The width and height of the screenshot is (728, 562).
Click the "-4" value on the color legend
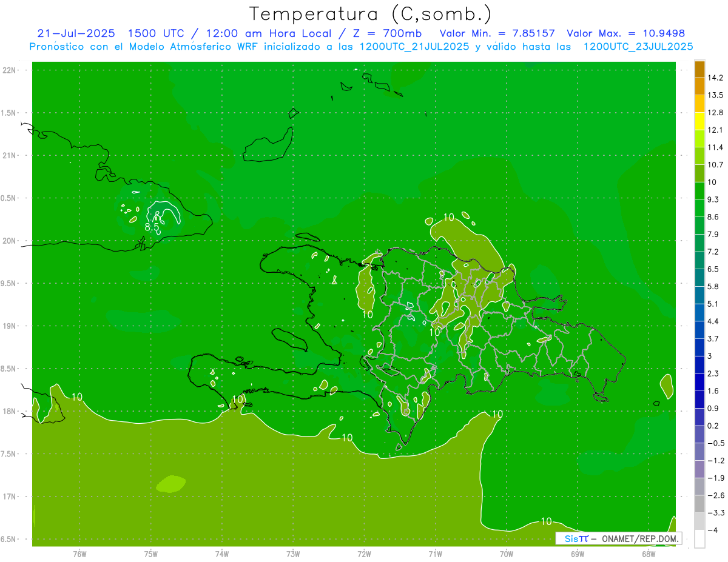[x=713, y=530]
